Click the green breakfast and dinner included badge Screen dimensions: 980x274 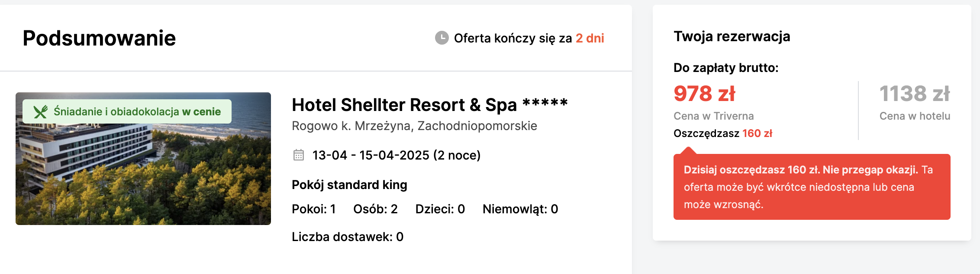point(127,111)
